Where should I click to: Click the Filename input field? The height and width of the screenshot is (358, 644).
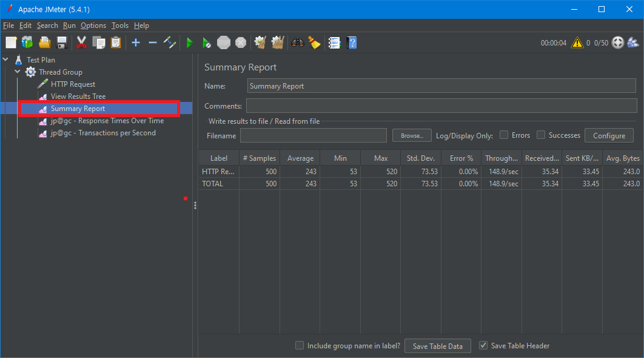coord(314,136)
